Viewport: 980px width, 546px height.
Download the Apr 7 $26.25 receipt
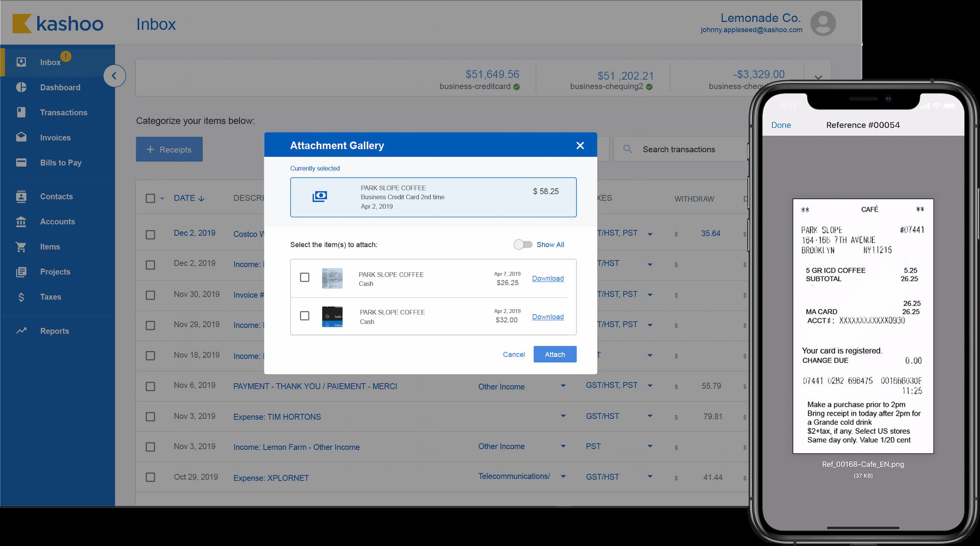point(548,279)
